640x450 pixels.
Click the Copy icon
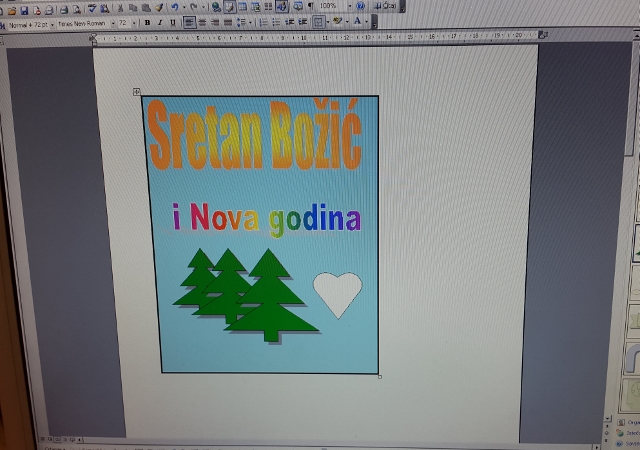point(133,8)
